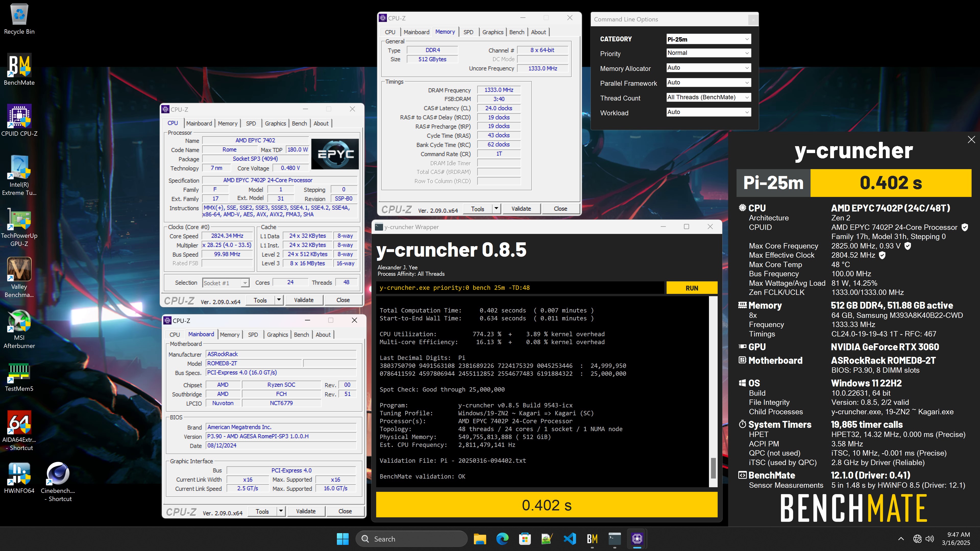The image size is (980, 551).
Task: Switch to SPD tab in Memory CPU-Z window
Action: (x=468, y=32)
